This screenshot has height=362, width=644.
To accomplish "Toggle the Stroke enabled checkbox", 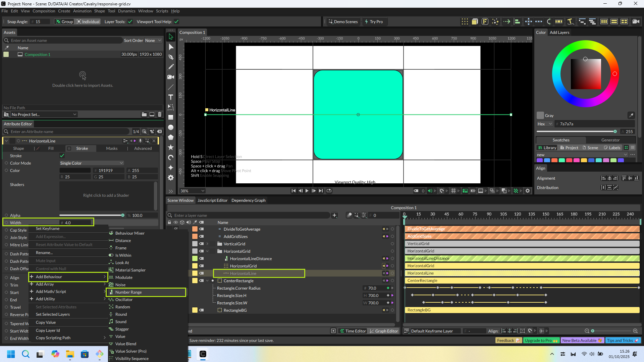I will pos(62,156).
